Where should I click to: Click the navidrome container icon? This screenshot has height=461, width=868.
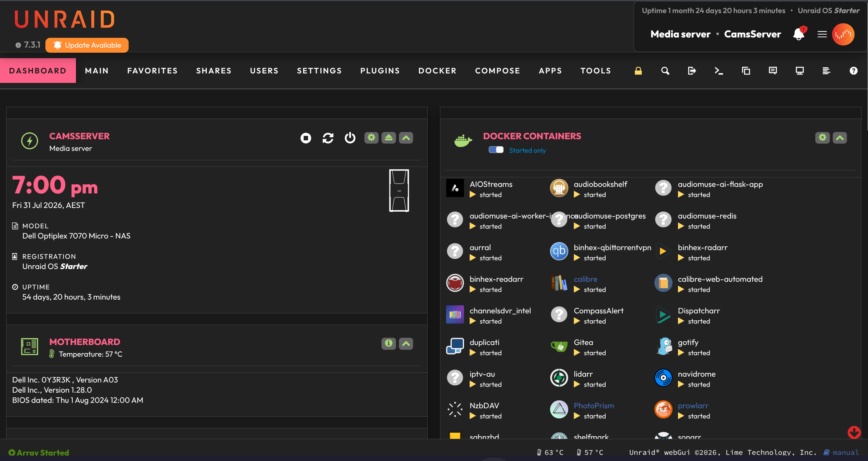pyautogui.click(x=663, y=378)
